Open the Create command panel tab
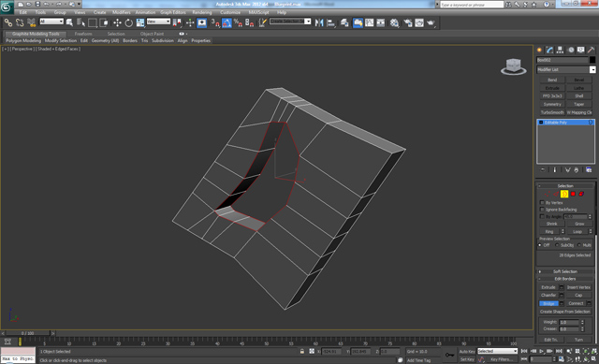 (539, 50)
